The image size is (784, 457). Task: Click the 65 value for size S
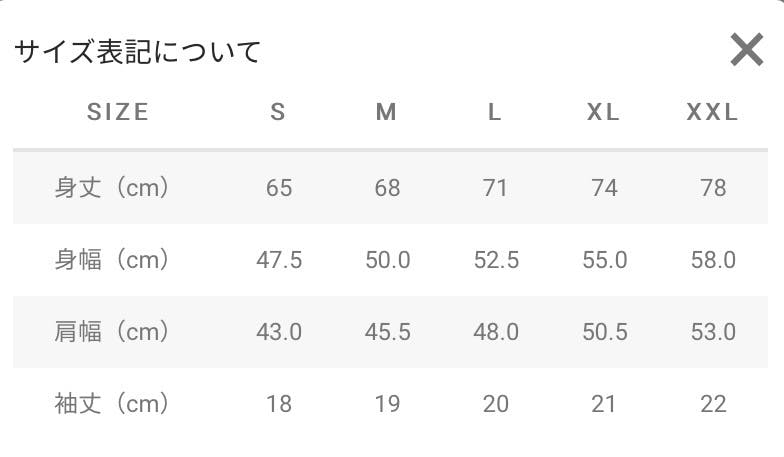[x=279, y=188]
